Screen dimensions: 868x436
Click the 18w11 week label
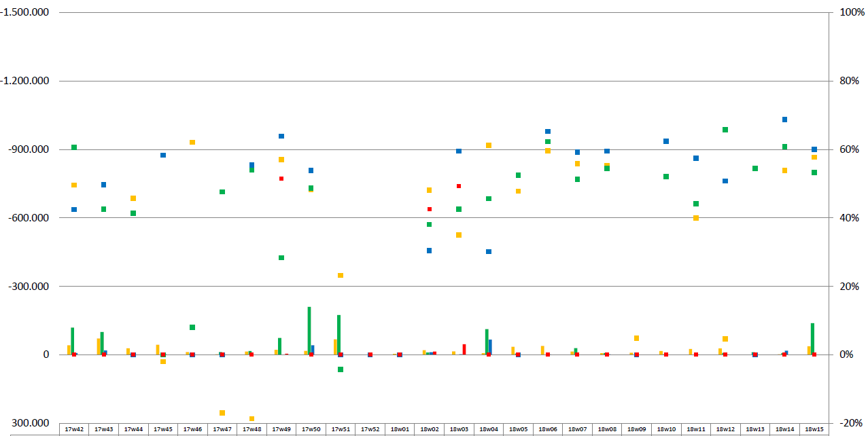click(x=695, y=429)
